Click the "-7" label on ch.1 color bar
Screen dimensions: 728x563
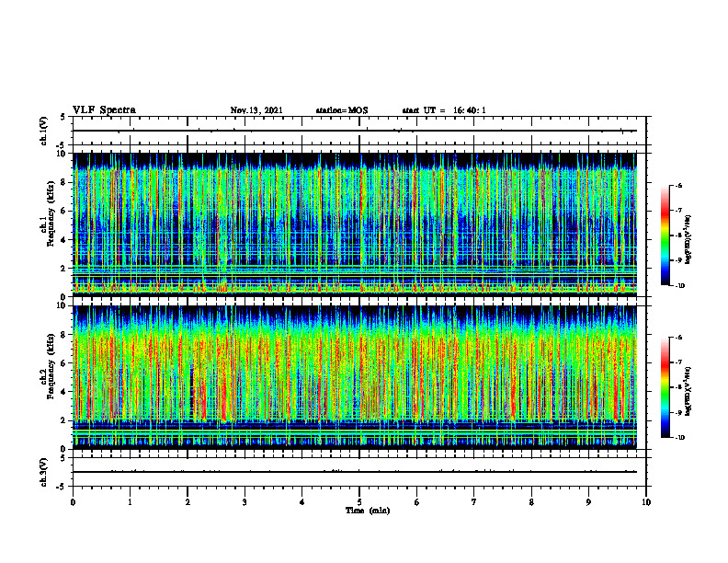(677, 211)
